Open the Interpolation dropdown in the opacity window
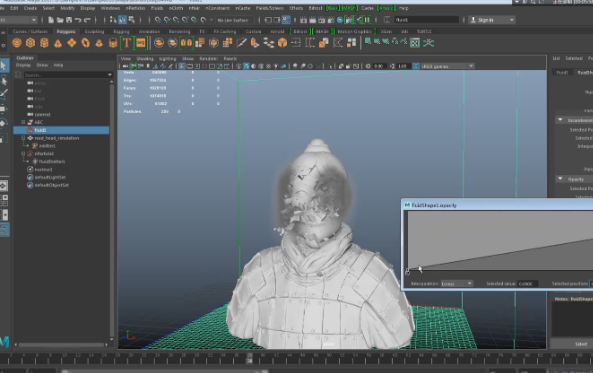Screen dimensions: 593x373 tap(457, 283)
